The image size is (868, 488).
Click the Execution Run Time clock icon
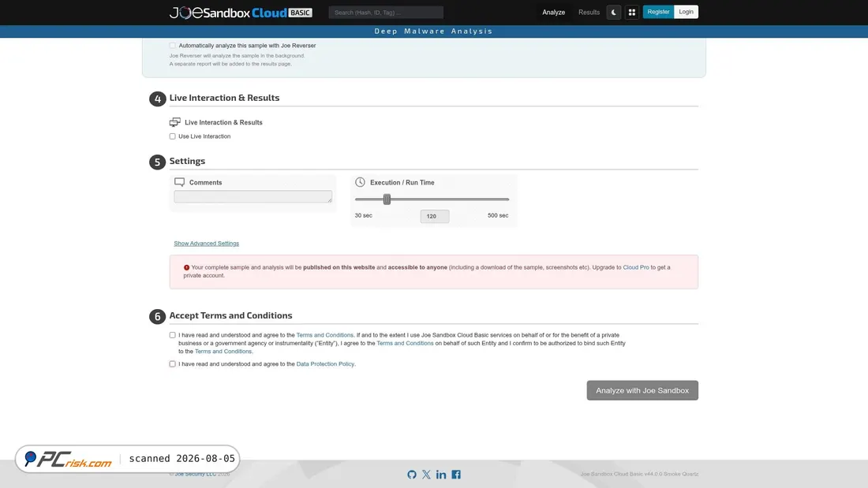(x=360, y=182)
